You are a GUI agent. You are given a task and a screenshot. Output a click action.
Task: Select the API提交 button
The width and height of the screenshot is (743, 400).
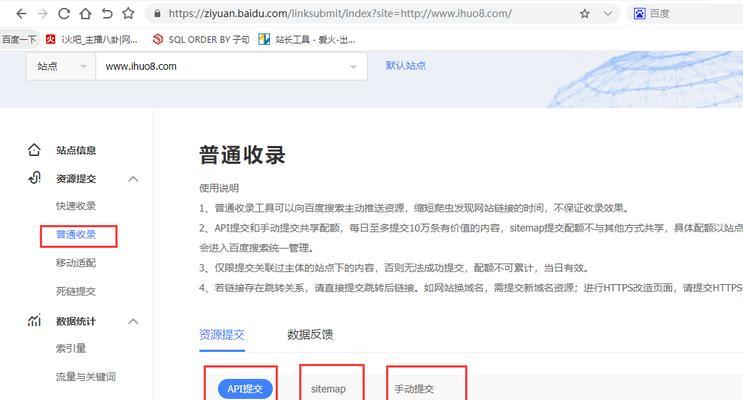245,389
